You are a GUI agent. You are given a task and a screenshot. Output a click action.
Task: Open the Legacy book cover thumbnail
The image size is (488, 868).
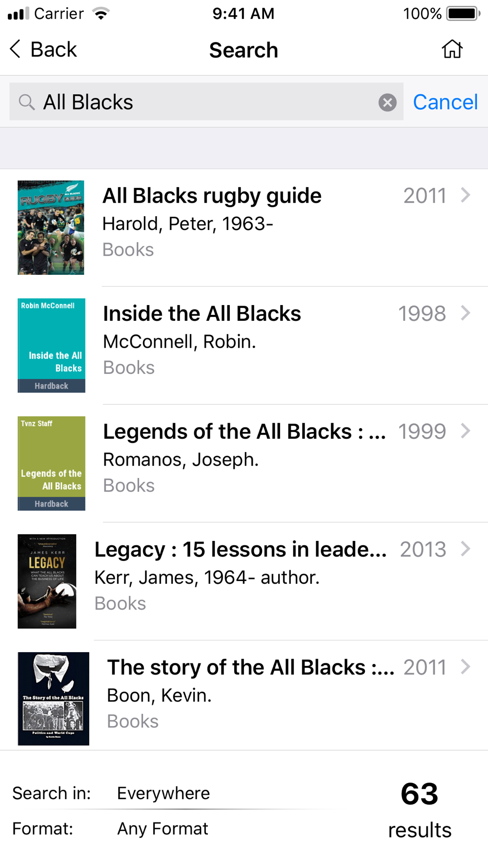tap(47, 581)
